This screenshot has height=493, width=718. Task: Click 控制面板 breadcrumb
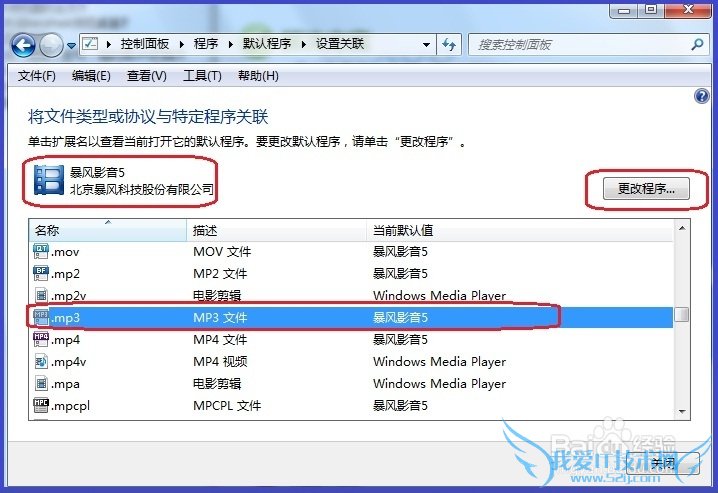pos(145,44)
